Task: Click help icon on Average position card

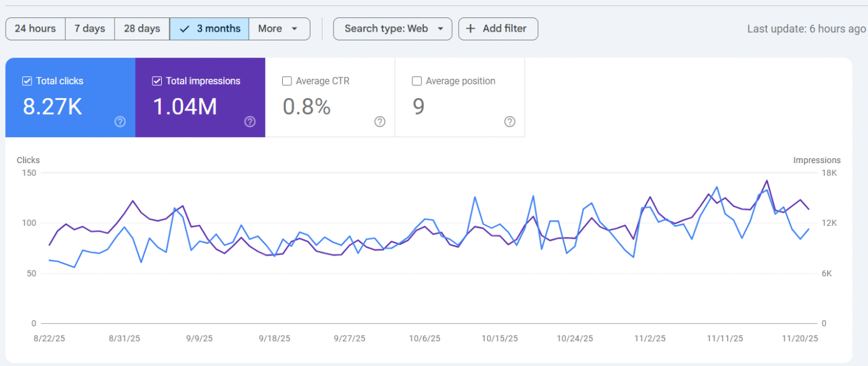Action: coord(510,122)
